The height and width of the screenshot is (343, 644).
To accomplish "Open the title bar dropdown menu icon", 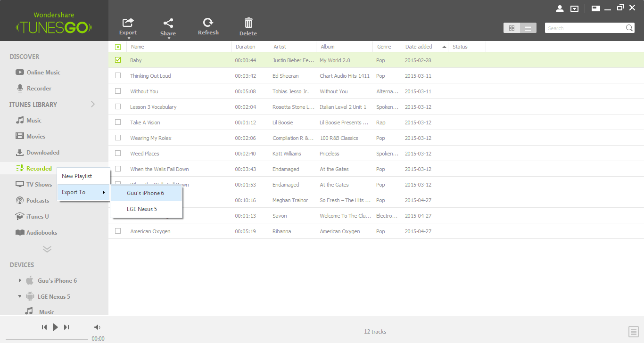I will tap(574, 8).
